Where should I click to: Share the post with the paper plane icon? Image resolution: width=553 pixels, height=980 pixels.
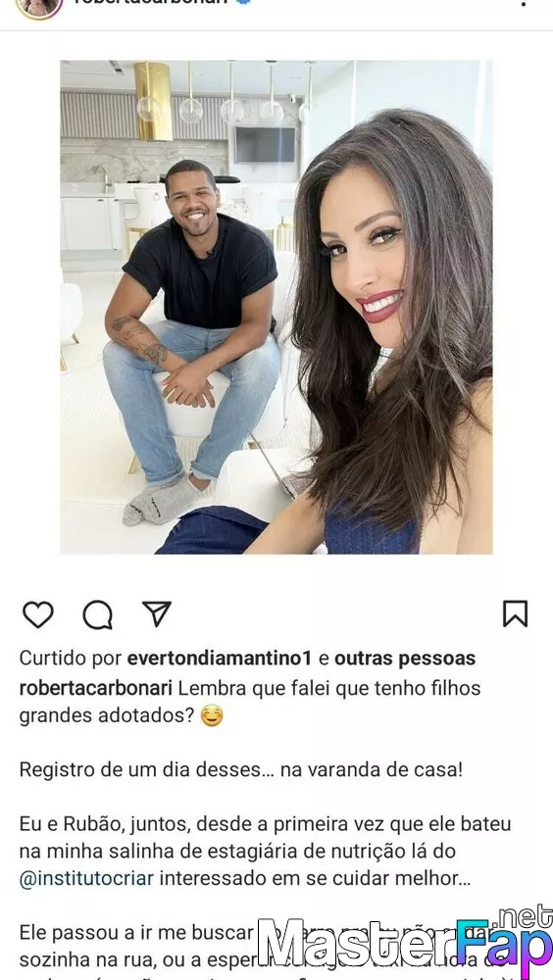(x=157, y=613)
